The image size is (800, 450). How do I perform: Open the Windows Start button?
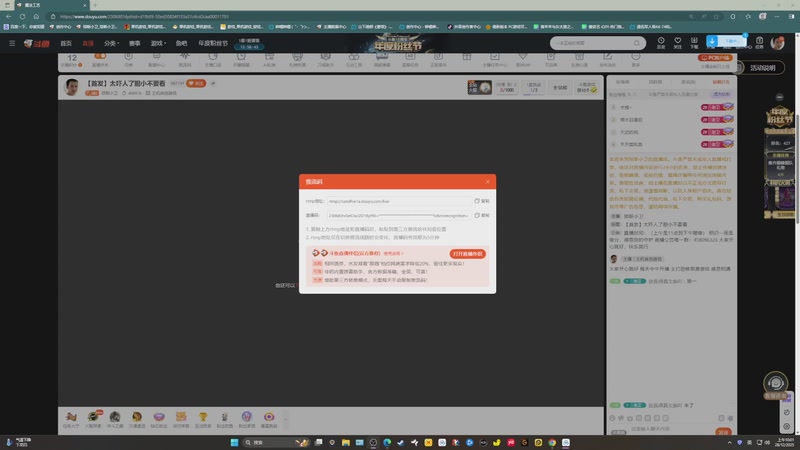pos(234,442)
